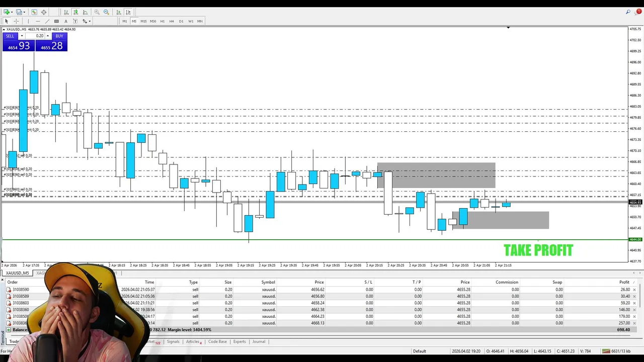Select the trendline drawing tool
The width and height of the screenshot is (644, 362).
pyautogui.click(x=47, y=21)
